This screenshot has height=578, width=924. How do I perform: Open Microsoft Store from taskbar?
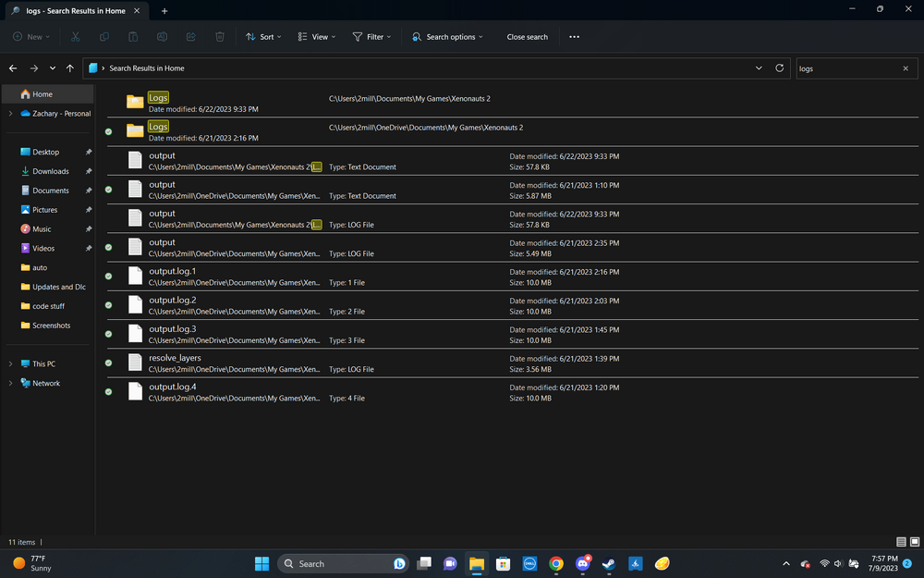[x=503, y=564]
